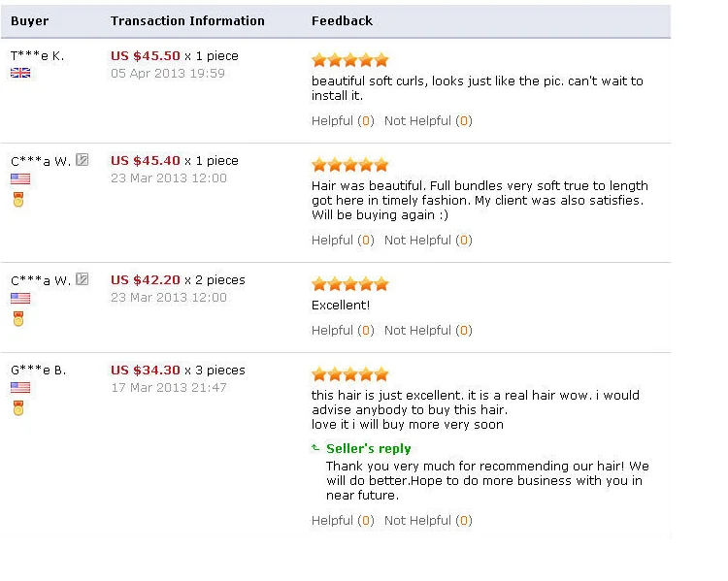
Task: Click the medal badge on the $45.40 order row
Action: click(18, 200)
